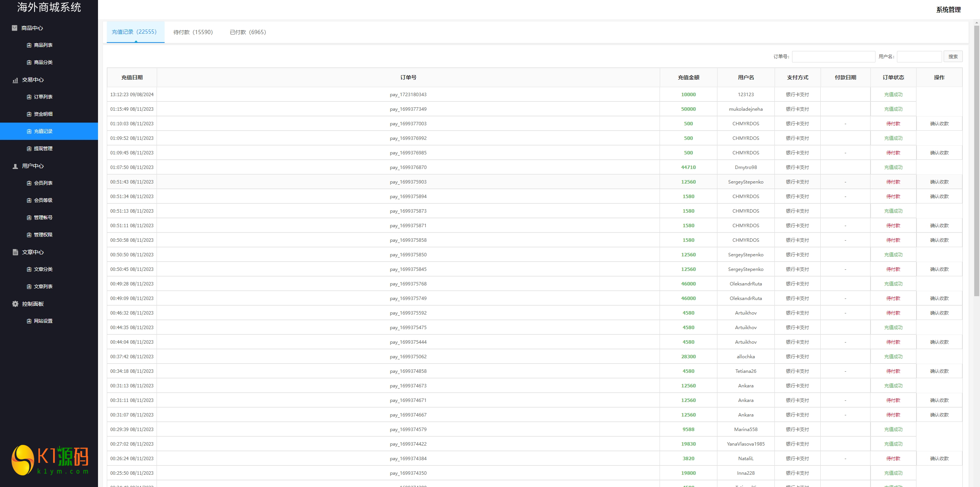The width and height of the screenshot is (980, 487).
Task: Focus the 订单号 search input field
Action: point(833,57)
